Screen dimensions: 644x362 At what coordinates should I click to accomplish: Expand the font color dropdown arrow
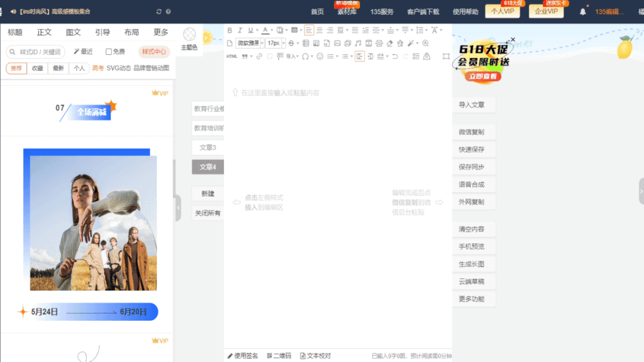click(x=271, y=30)
